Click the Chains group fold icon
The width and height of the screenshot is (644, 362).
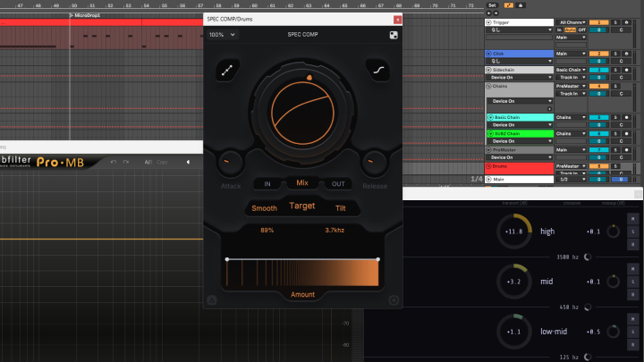pos(488,86)
